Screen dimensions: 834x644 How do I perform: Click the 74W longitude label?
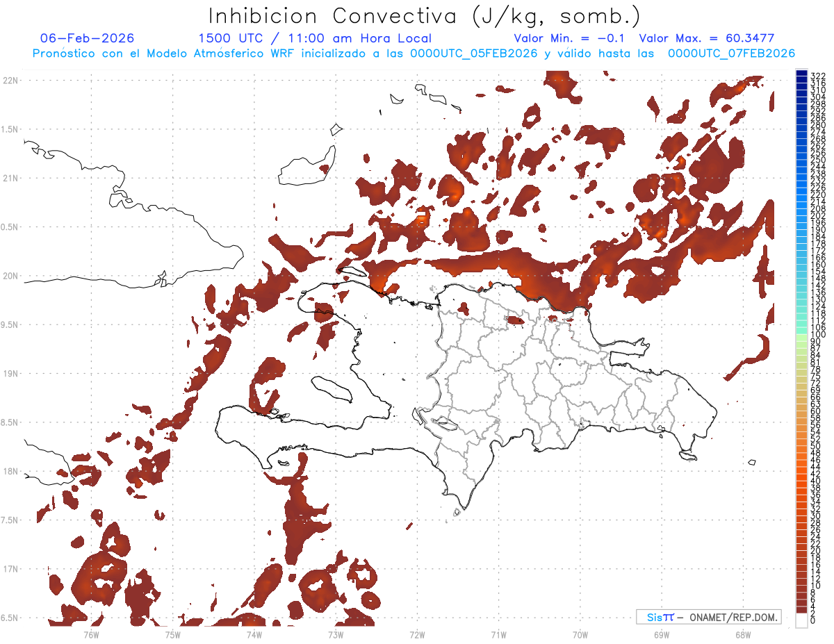click(254, 634)
